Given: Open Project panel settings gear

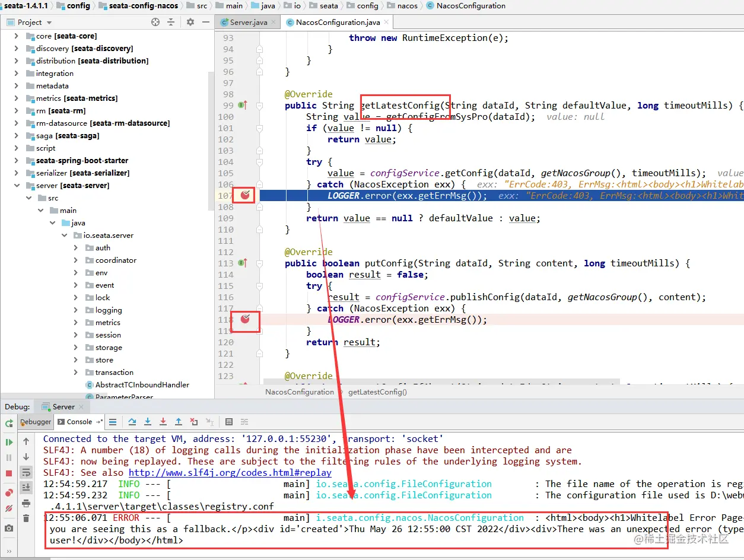Looking at the screenshot, I should point(190,22).
